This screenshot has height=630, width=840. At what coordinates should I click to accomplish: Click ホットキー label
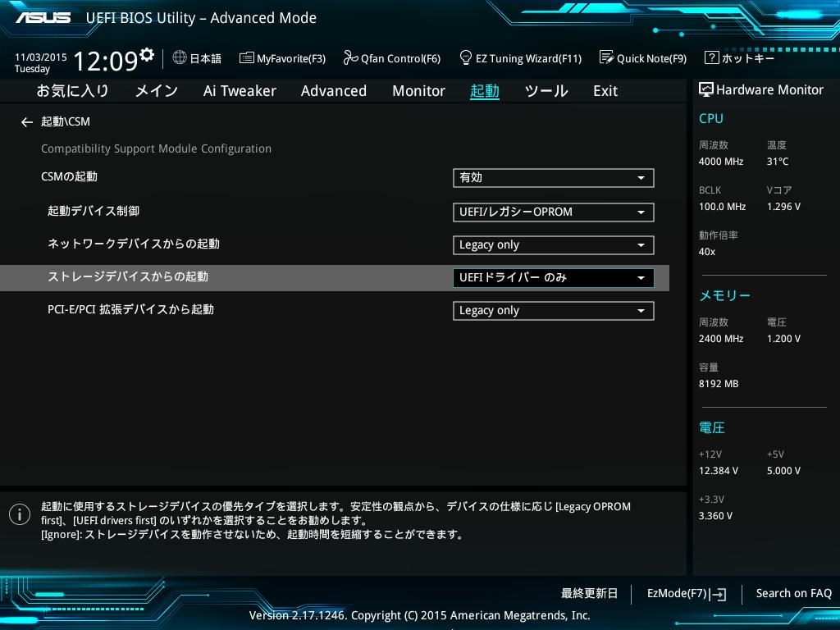pyautogui.click(x=748, y=58)
